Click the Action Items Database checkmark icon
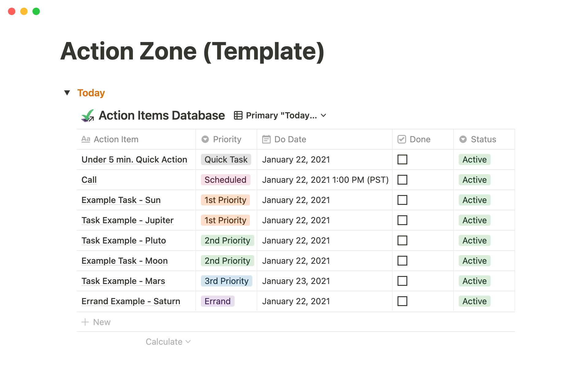 click(88, 116)
